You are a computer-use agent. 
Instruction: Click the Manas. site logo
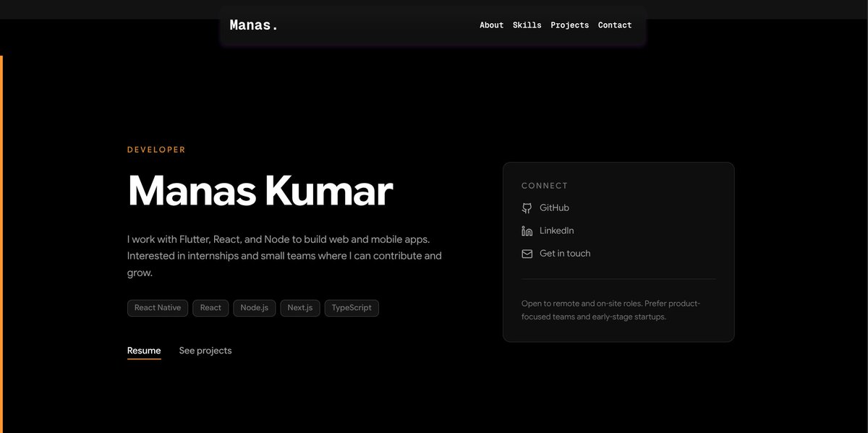point(254,25)
